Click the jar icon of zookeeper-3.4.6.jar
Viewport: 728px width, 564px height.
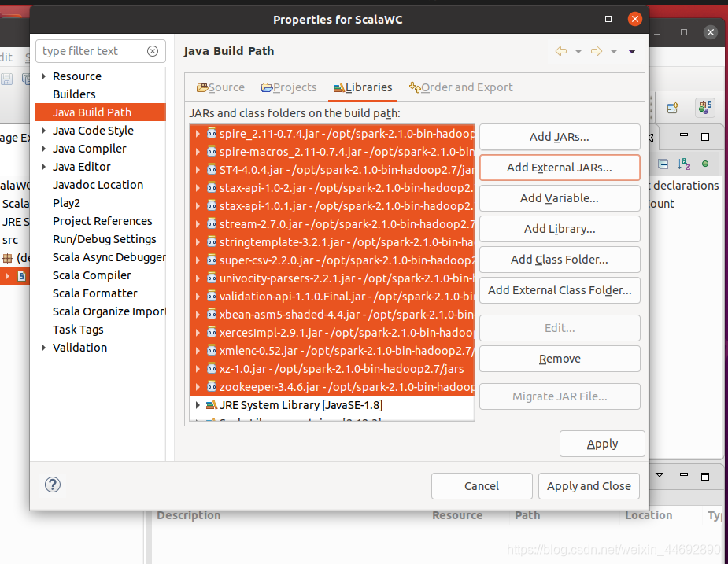coord(212,387)
